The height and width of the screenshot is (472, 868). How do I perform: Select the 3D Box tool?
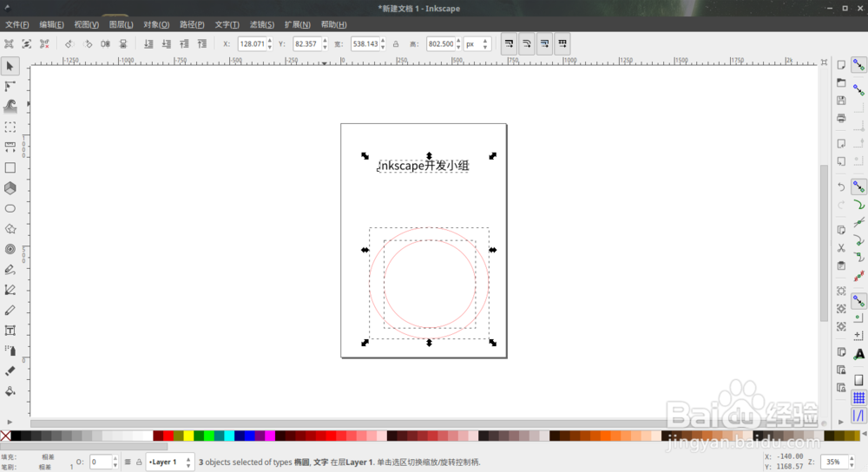click(10, 188)
